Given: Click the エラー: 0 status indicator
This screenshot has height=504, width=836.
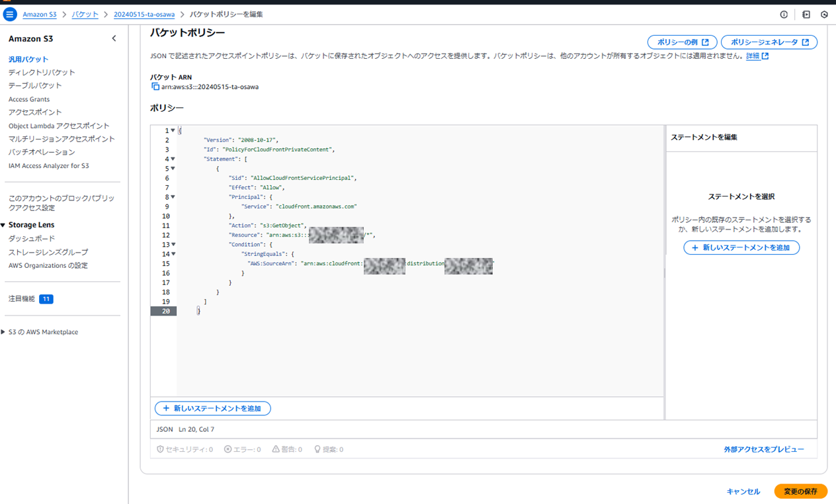Looking at the screenshot, I should (x=242, y=449).
